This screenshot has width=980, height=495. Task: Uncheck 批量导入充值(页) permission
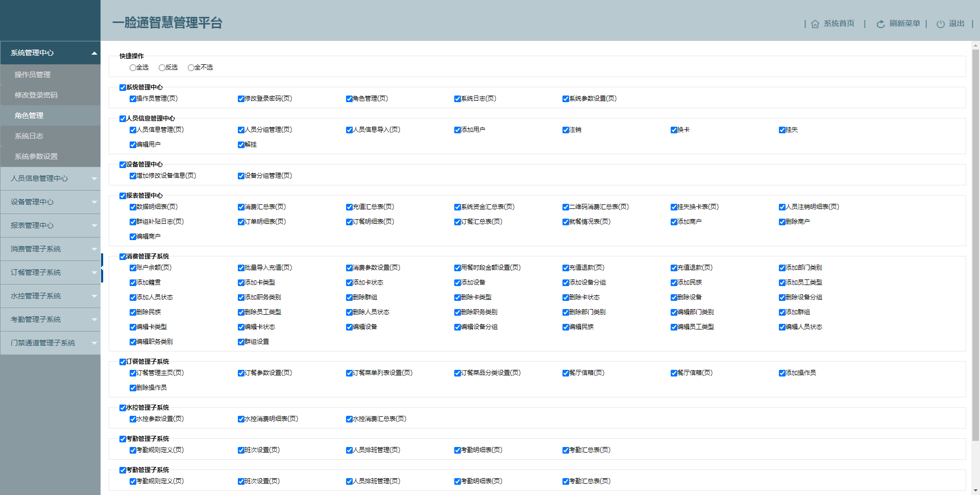[241, 268]
